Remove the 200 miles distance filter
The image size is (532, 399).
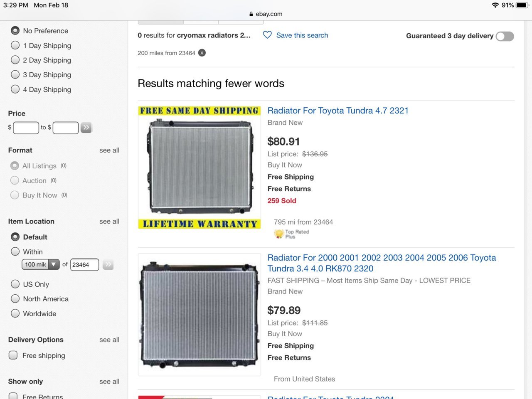(202, 53)
